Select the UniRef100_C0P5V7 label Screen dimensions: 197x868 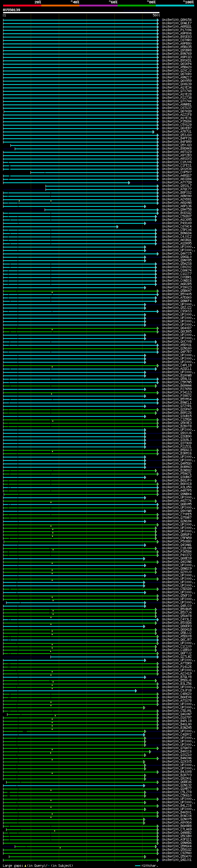click(x=177, y=172)
